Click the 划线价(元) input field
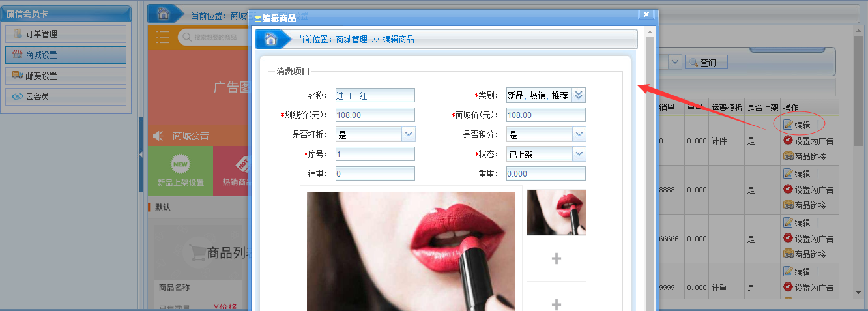The height and width of the screenshot is (311, 868). click(375, 115)
